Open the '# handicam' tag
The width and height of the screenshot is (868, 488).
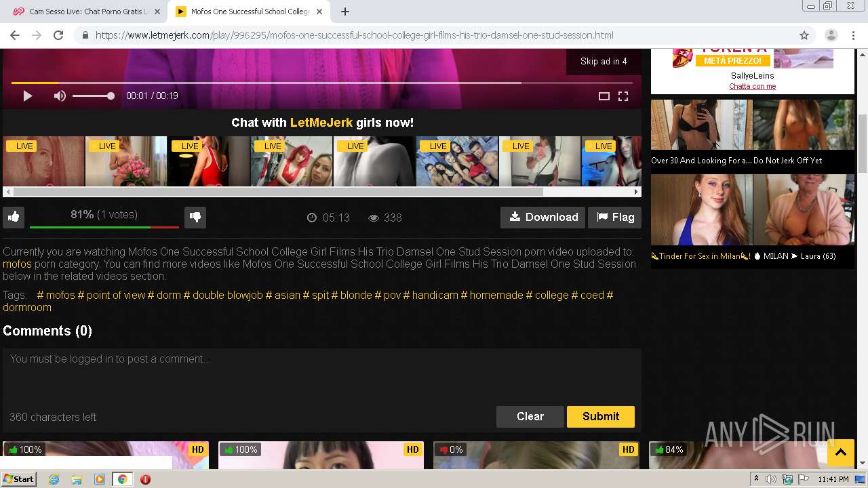coord(431,296)
